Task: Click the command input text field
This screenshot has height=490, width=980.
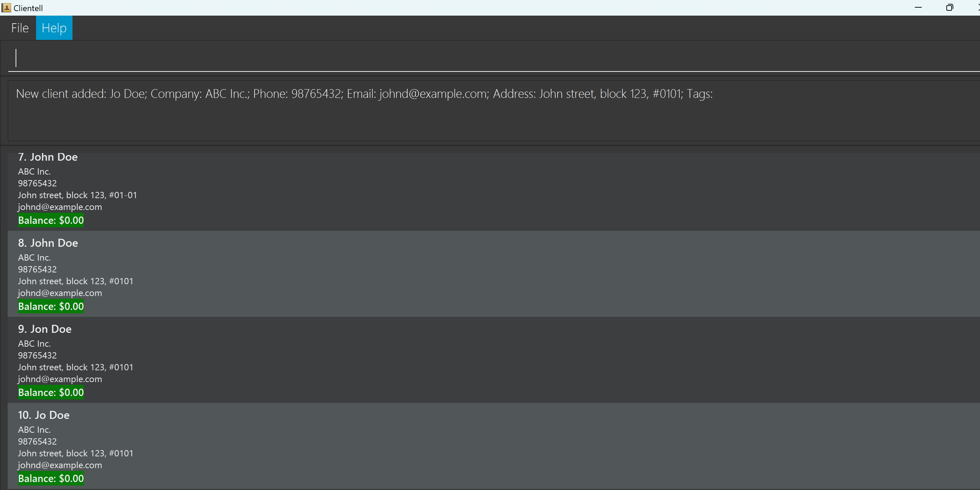Action: (491, 58)
